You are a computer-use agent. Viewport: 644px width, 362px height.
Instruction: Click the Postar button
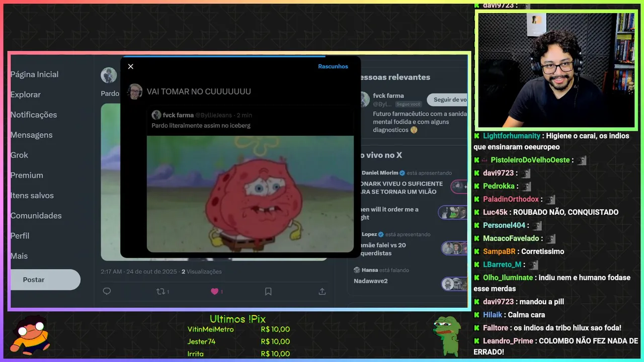tap(45, 280)
